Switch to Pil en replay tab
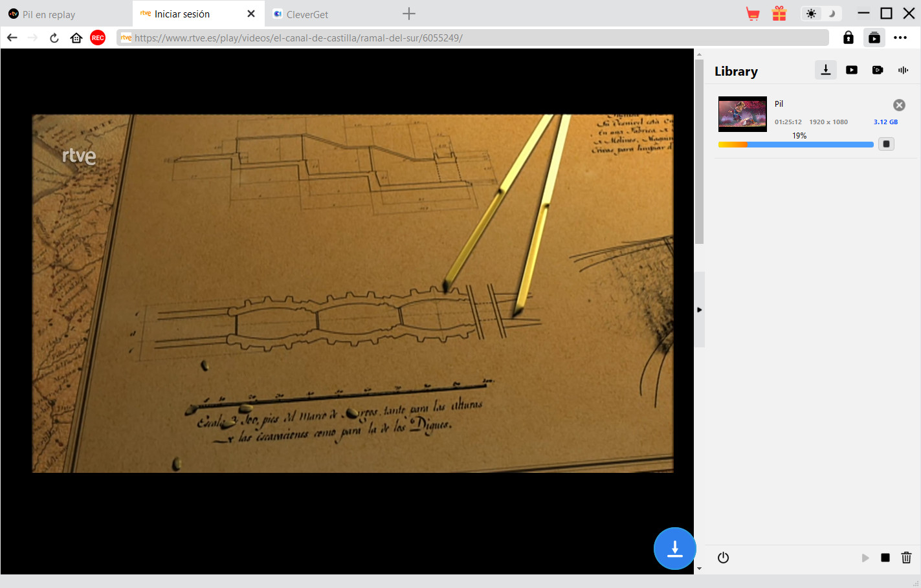The image size is (921, 588). [x=66, y=14]
